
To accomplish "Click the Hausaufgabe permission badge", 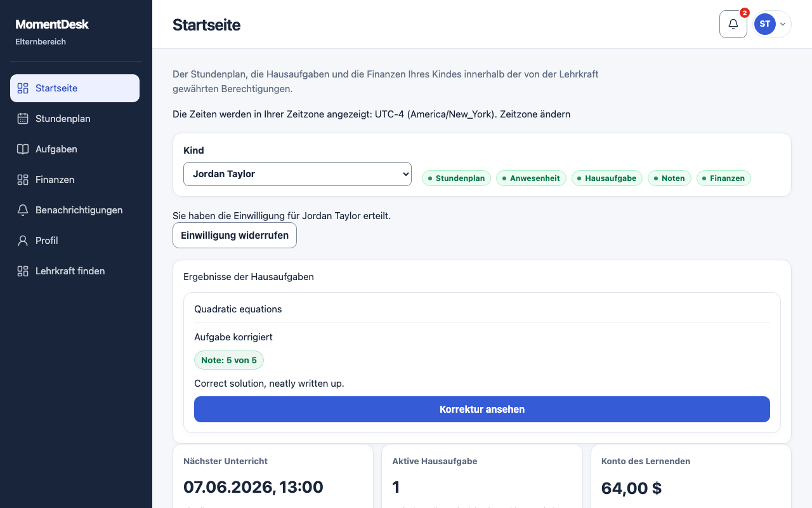I will [607, 178].
